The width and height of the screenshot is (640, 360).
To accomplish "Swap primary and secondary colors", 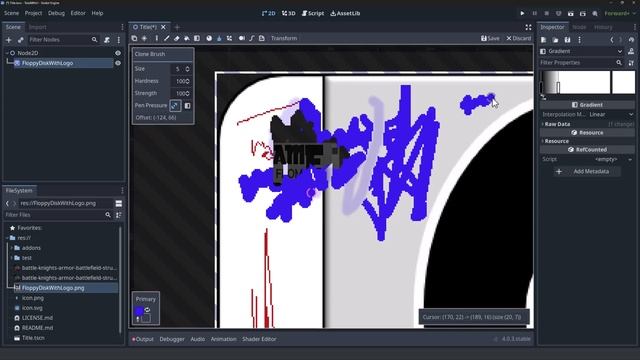I will click(x=147, y=310).
